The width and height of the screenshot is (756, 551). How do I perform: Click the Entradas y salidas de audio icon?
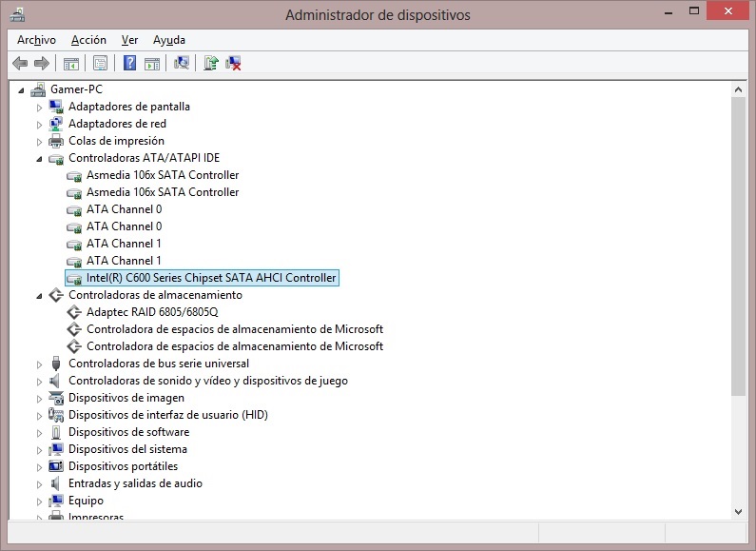(x=55, y=483)
